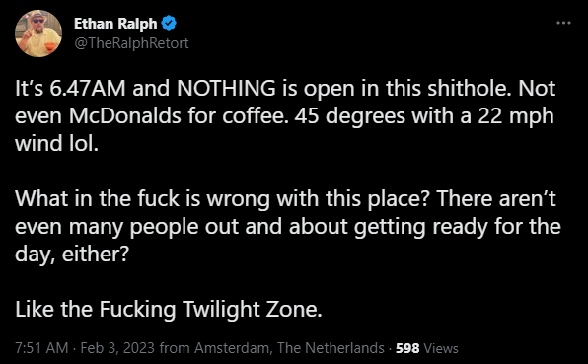
Task: Click the Twilight Zone closing line
Action: tap(169, 310)
